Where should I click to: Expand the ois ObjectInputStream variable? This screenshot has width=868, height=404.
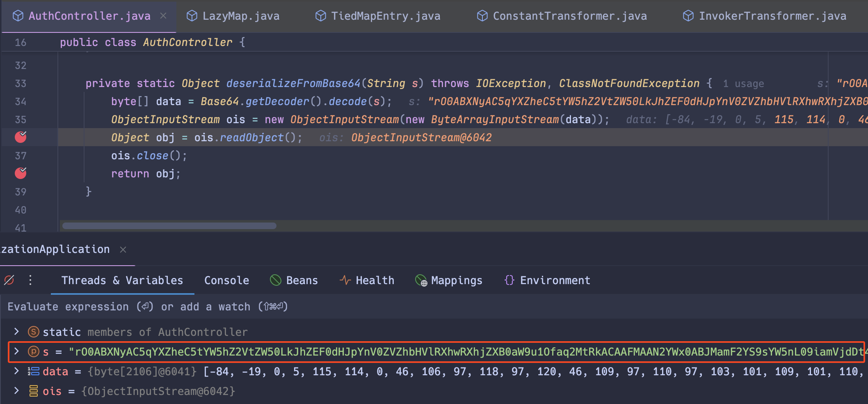tap(16, 391)
